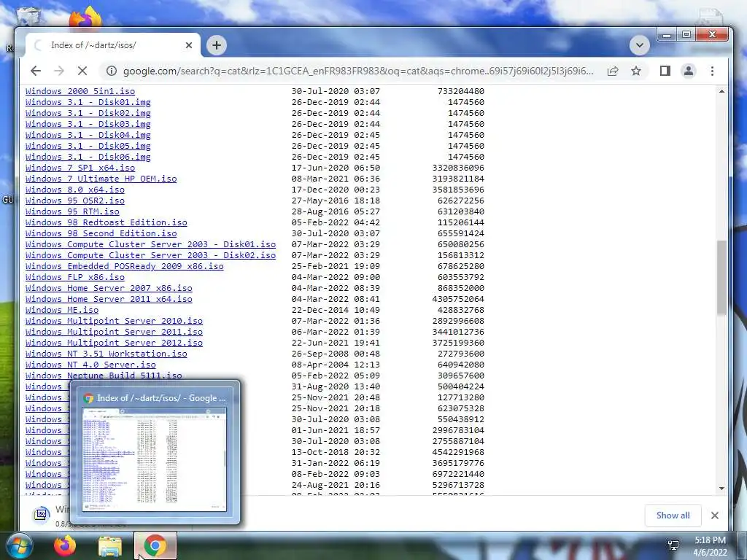Screen dimensions: 747x560
Task: Click the scrollbar up arrow
Action: point(721,91)
